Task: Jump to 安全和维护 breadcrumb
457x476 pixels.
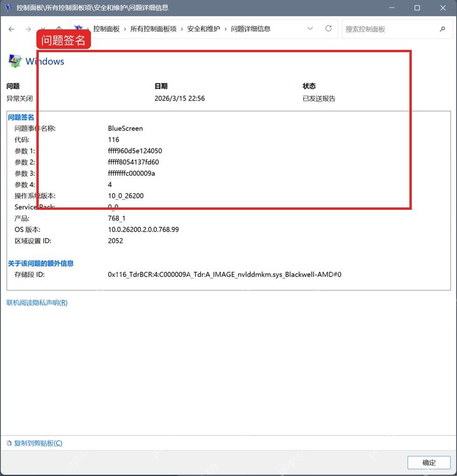Action: click(203, 29)
